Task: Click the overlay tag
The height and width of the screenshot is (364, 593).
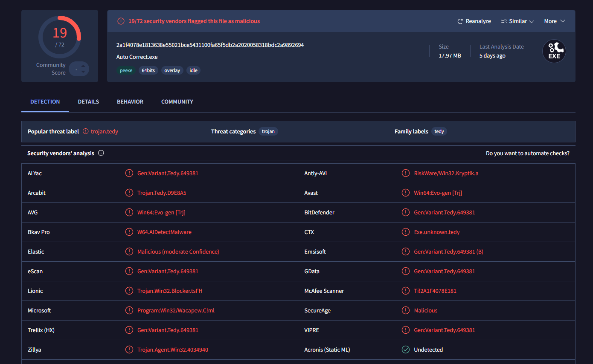Action: click(x=172, y=70)
